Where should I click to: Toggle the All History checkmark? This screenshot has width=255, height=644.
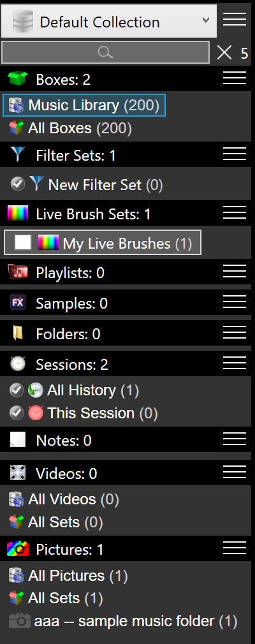click(x=16, y=390)
